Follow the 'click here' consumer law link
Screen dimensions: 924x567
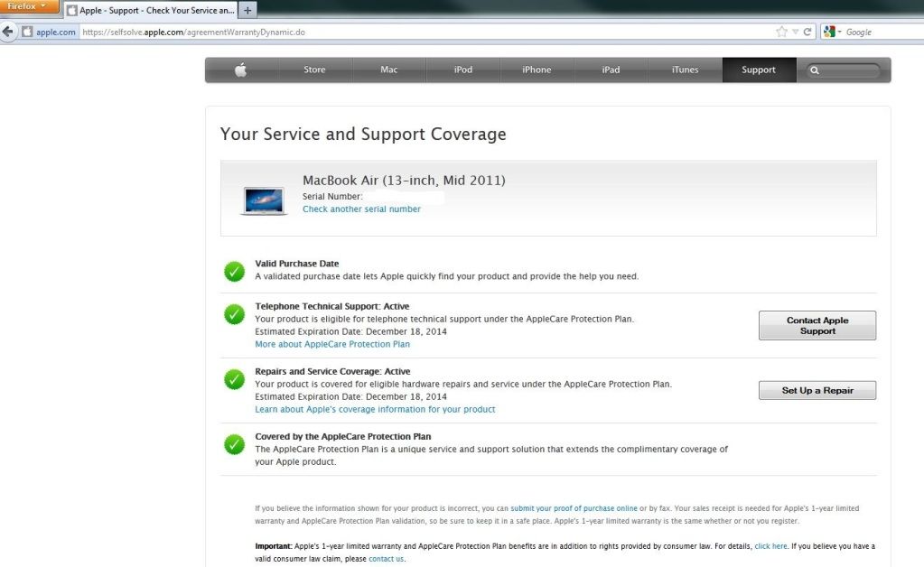coord(770,546)
